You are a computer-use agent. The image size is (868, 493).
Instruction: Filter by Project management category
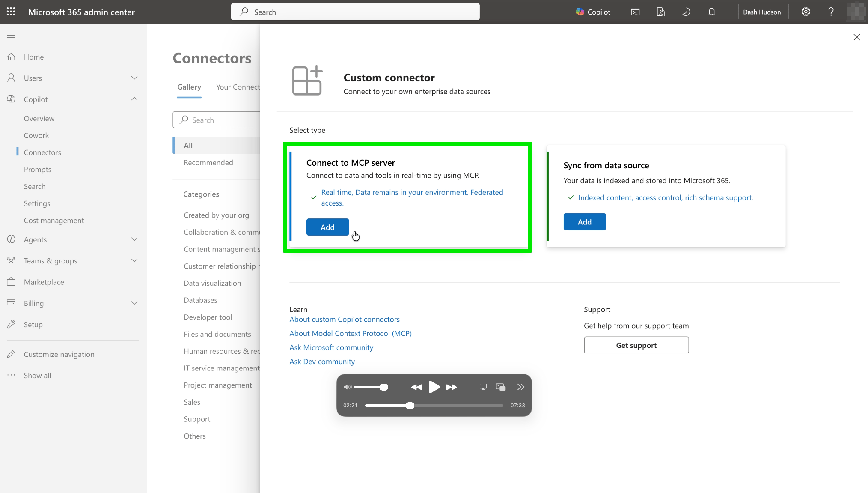coord(217,385)
